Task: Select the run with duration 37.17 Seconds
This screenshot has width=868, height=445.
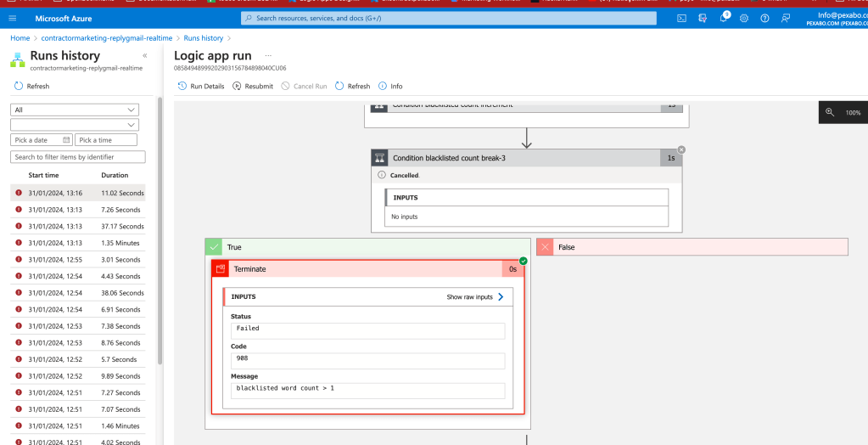Action: pos(78,226)
